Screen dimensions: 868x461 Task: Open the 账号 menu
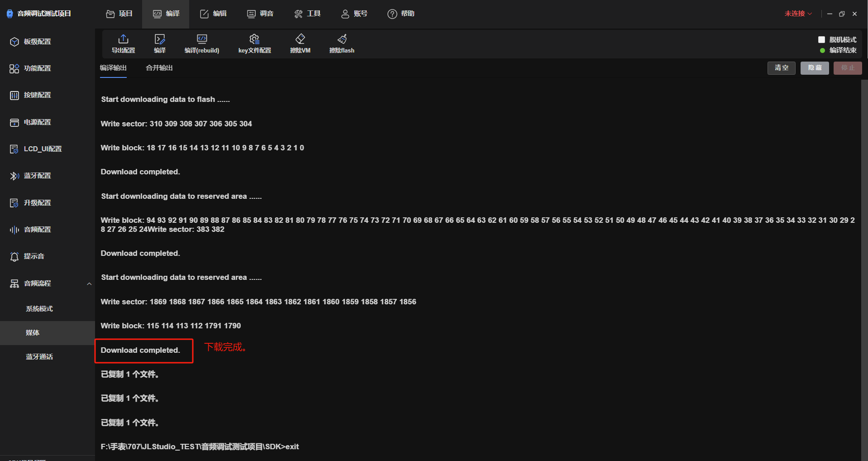(x=354, y=14)
